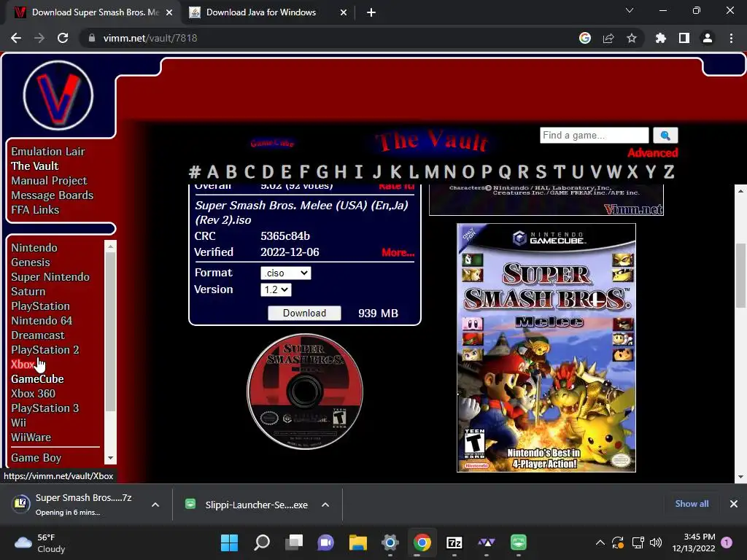
Task: Expand options for Slippi-Launcher download
Action: 325,505
